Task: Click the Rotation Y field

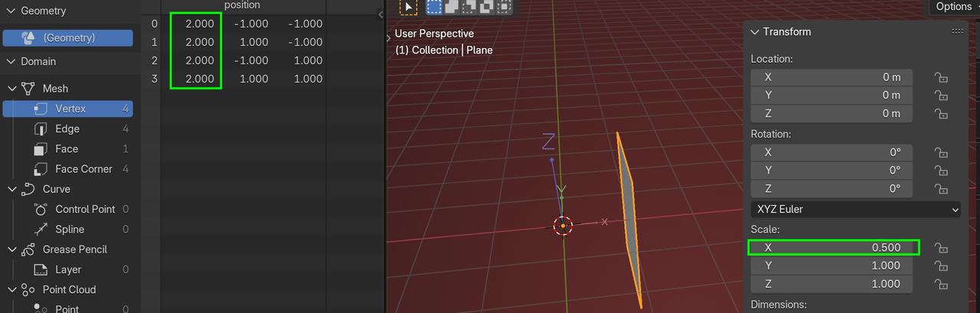Action: (831, 171)
